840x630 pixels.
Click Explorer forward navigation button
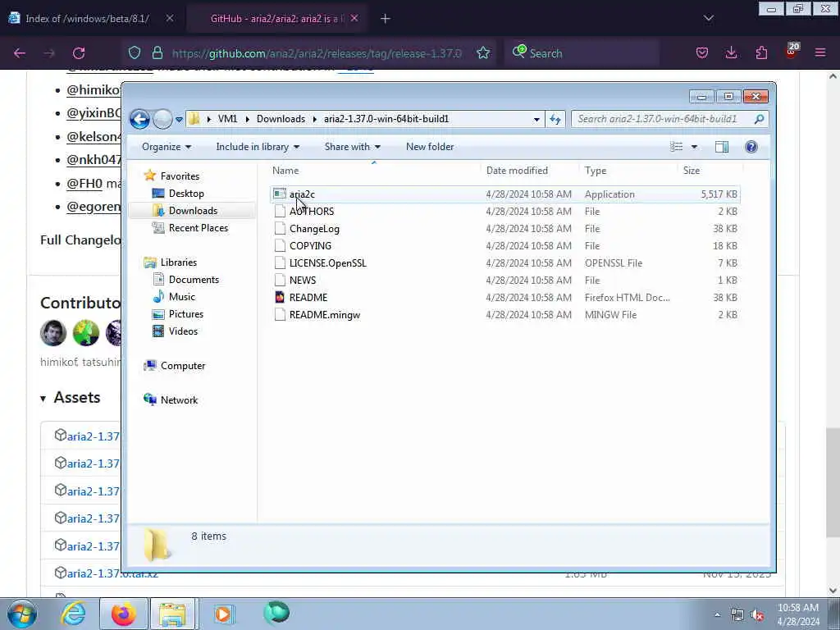point(163,119)
